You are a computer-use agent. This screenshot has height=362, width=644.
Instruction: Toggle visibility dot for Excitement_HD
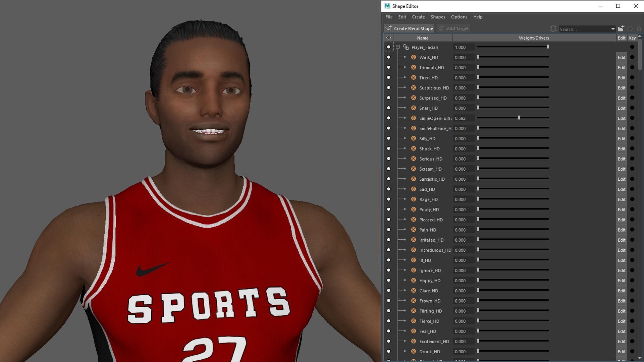pos(388,341)
